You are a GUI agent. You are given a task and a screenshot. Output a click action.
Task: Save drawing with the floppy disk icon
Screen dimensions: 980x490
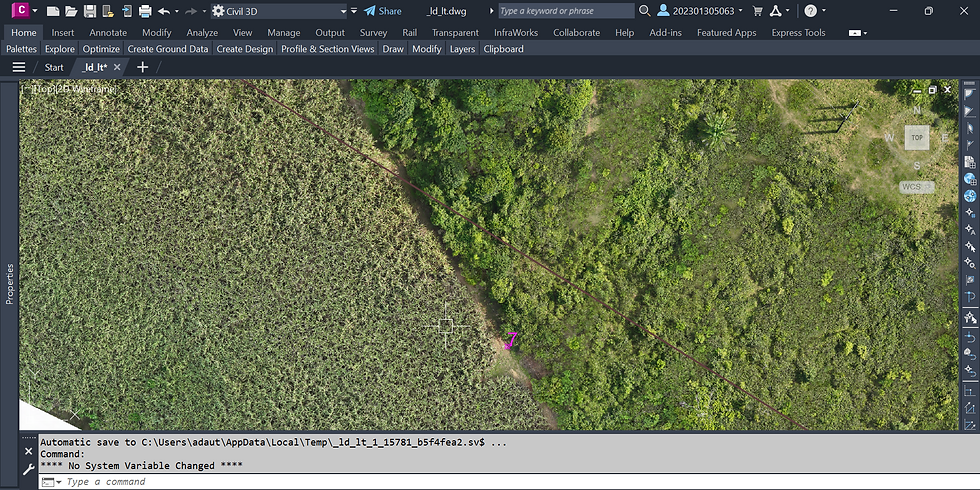click(x=90, y=11)
